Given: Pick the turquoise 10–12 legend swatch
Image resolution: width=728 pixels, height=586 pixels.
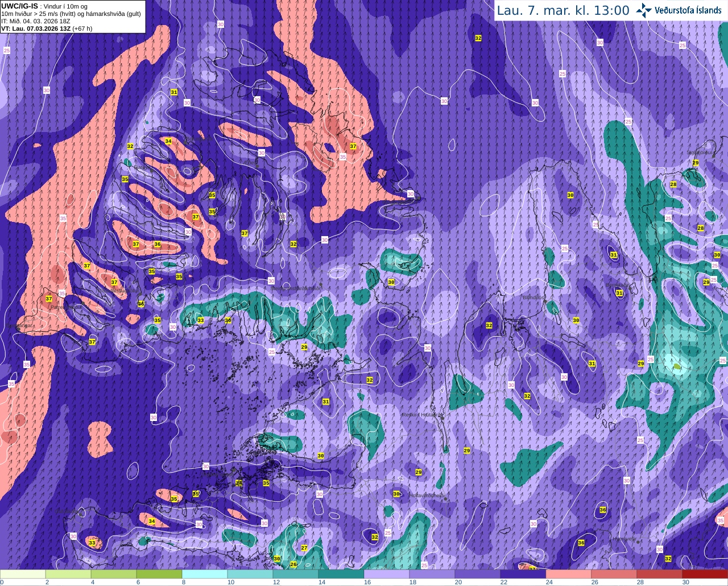Looking at the screenshot, I should [x=250, y=574].
